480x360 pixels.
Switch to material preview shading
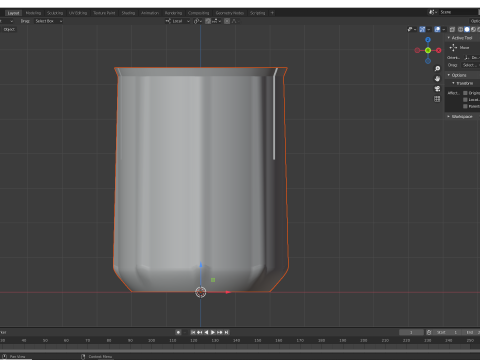click(x=473, y=29)
